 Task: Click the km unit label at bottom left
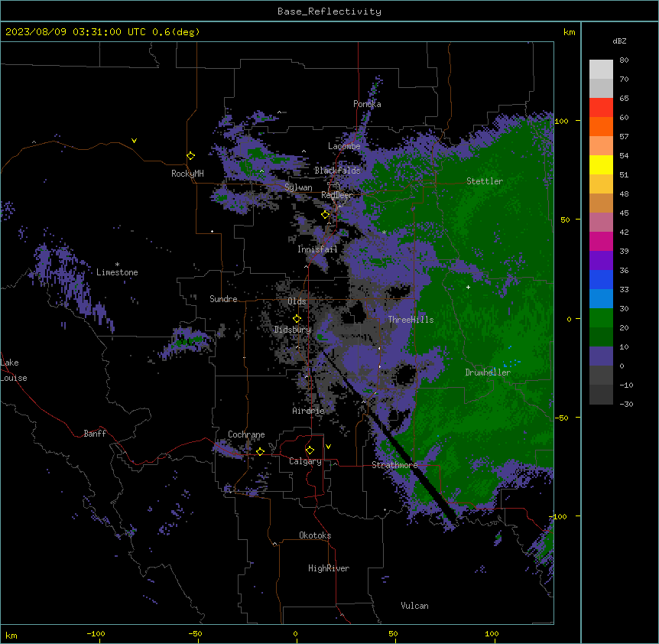pyautogui.click(x=11, y=636)
